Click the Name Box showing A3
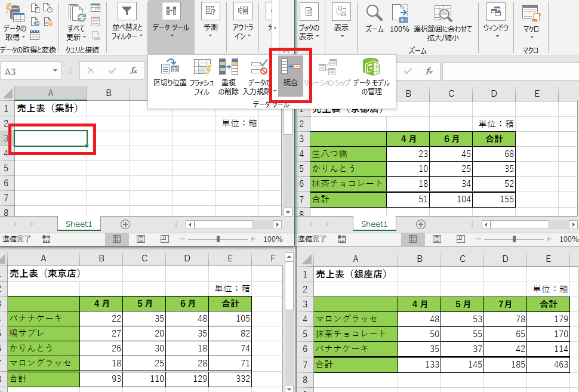579x392 pixels. point(31,72)
